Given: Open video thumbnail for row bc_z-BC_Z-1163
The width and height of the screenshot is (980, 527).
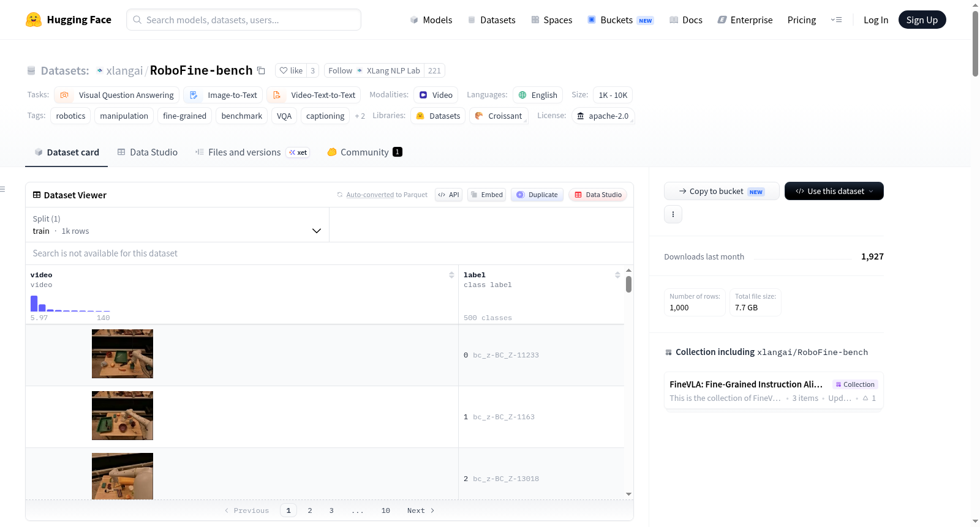Looking at the screenshot, I should pyautogui.click(x=123, y=416).
